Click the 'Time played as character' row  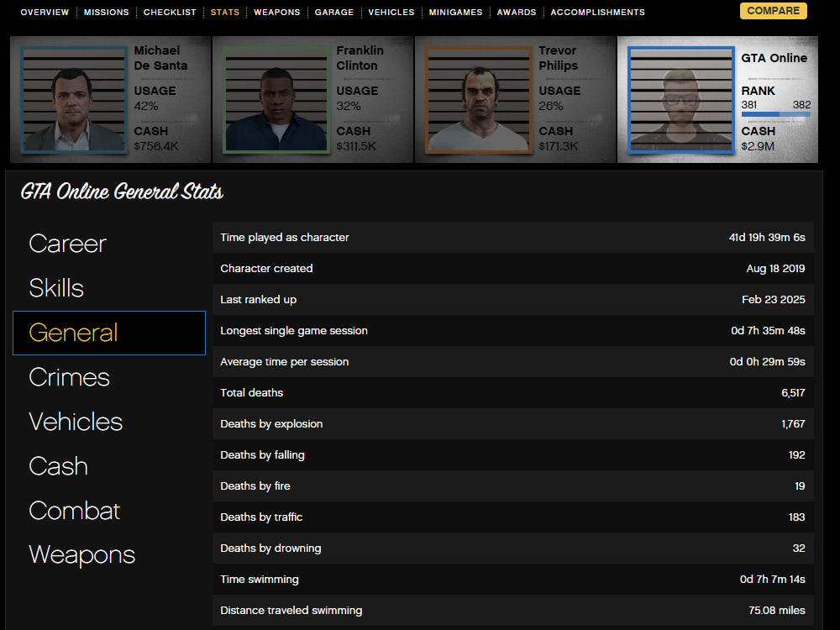click(x=513, y=238)
